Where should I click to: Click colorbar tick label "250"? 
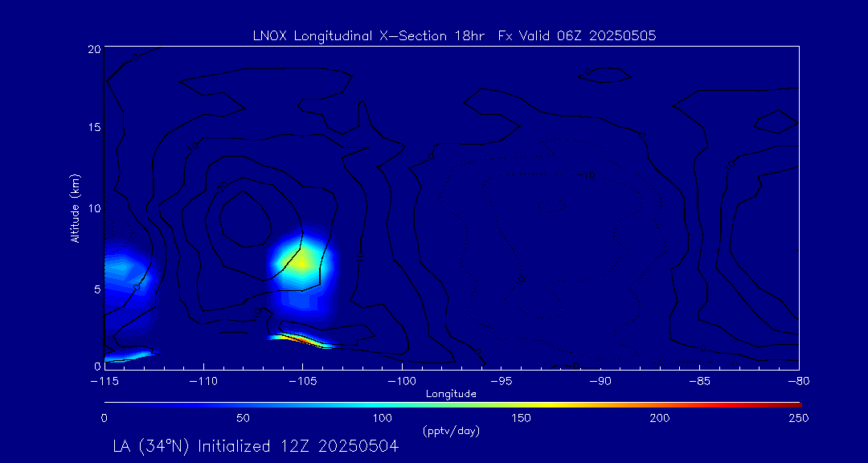click(x=800, y=418)
